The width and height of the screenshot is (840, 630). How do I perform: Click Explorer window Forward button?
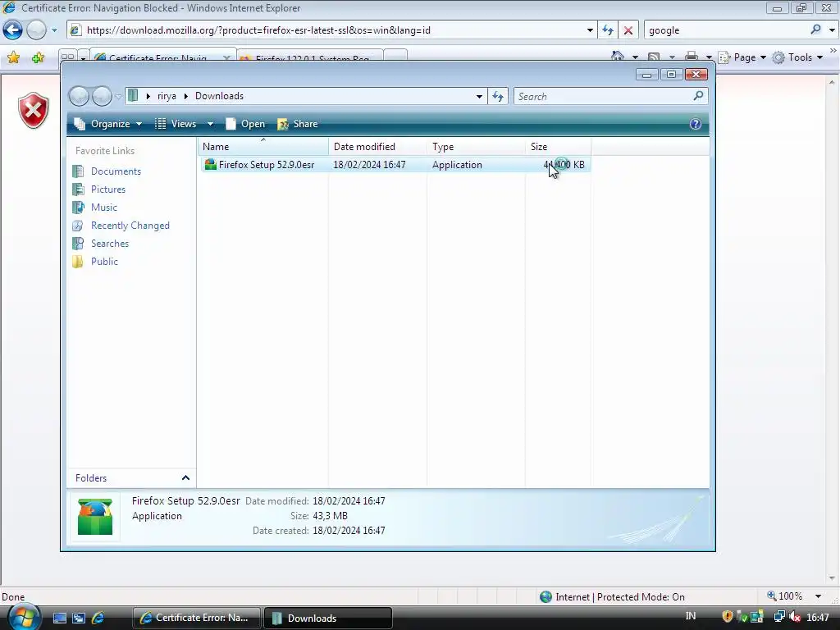102,97
